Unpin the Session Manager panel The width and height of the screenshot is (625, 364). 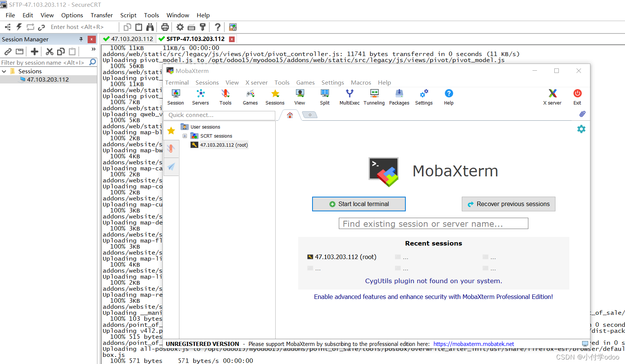[80, 39]
